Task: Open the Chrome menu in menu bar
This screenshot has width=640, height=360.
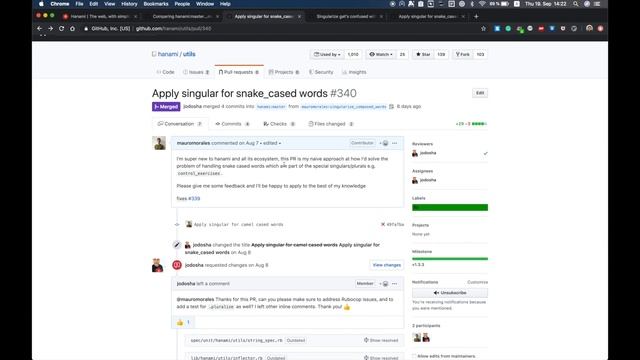Action: [60, 4]
